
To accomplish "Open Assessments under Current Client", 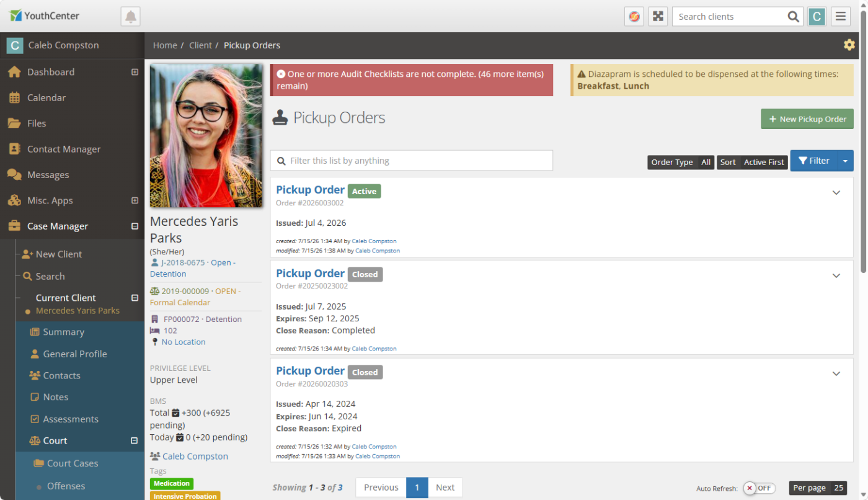I will (70, 419).
